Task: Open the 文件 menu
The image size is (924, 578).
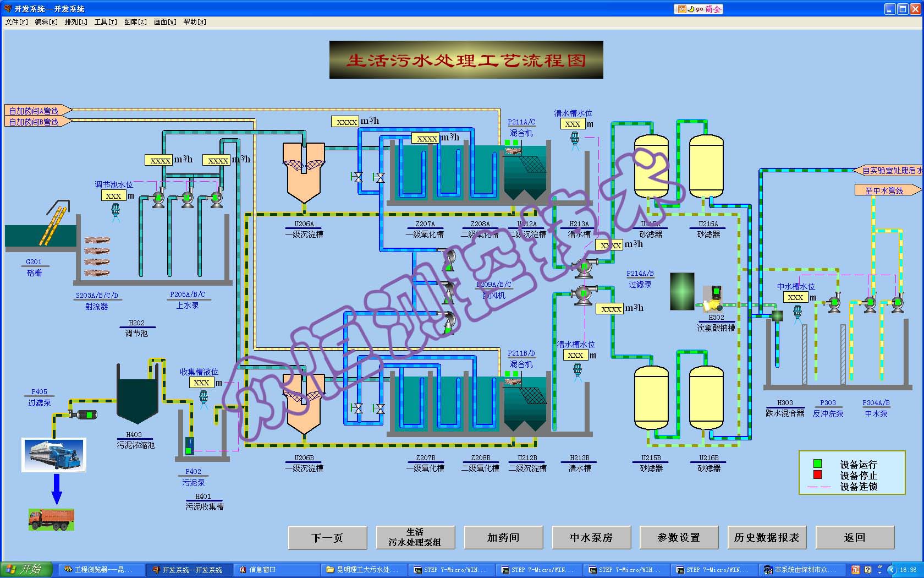Action: 16,22
